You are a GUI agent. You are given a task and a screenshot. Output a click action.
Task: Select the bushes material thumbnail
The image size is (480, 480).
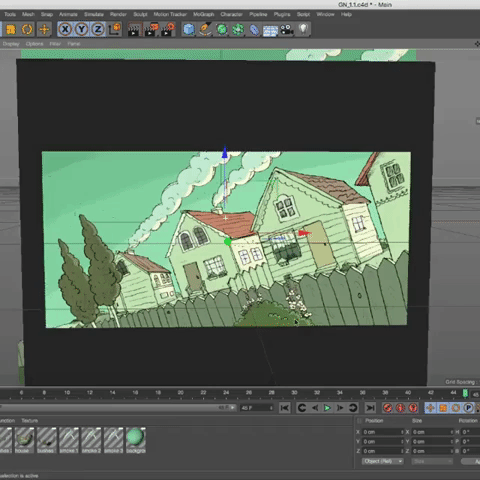[47, 441]
